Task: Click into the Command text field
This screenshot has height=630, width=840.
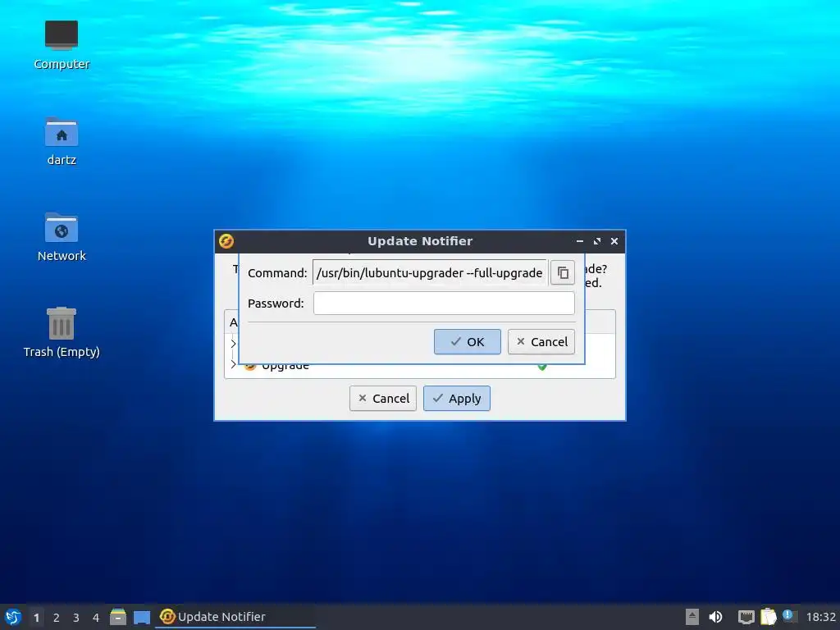Action: (x=430, y=272)
